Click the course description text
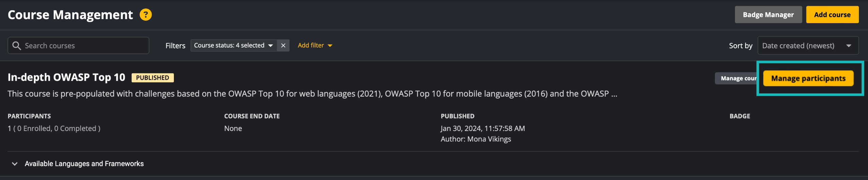 (x=312, y=94)
